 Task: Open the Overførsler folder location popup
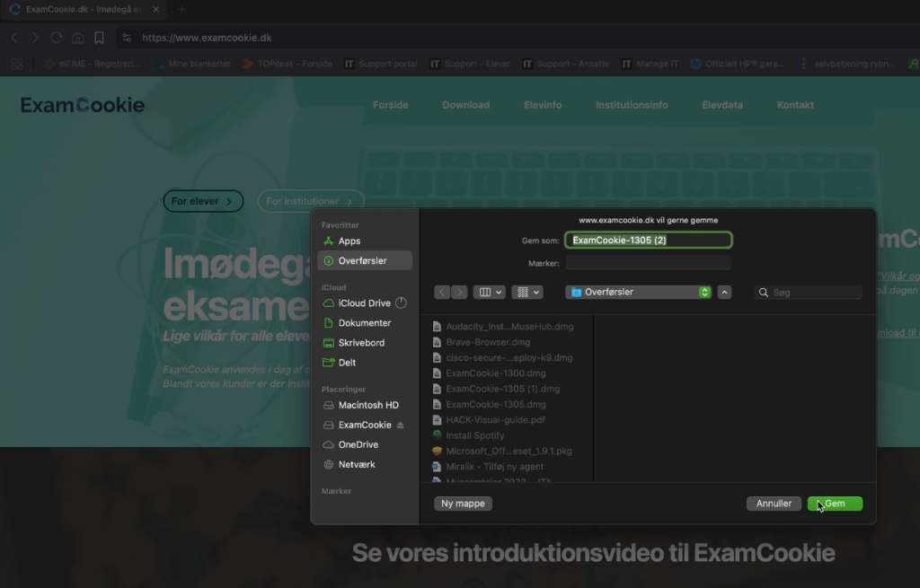coord(638,292)
